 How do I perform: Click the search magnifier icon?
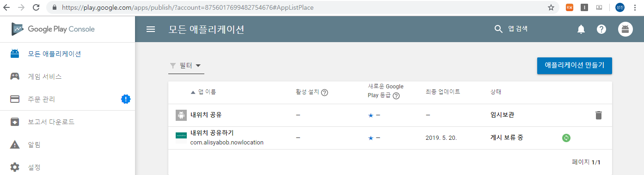pyautogui.click(x=498, y=29)
